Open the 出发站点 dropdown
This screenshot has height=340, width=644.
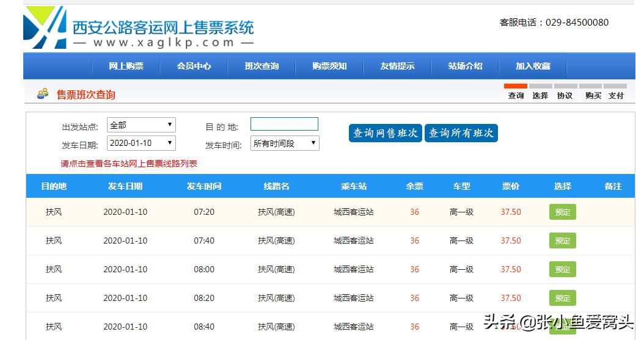[x=141, y=125]
